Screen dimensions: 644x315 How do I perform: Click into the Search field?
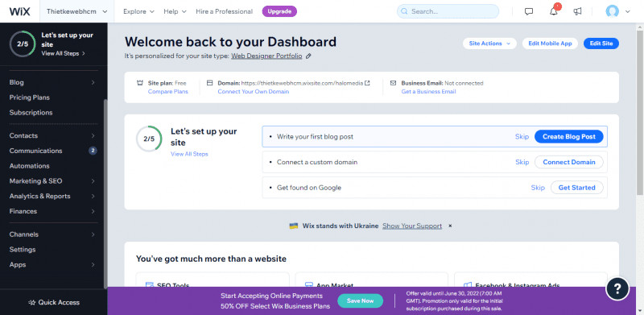pyautogui.click(x=448, y=11)
